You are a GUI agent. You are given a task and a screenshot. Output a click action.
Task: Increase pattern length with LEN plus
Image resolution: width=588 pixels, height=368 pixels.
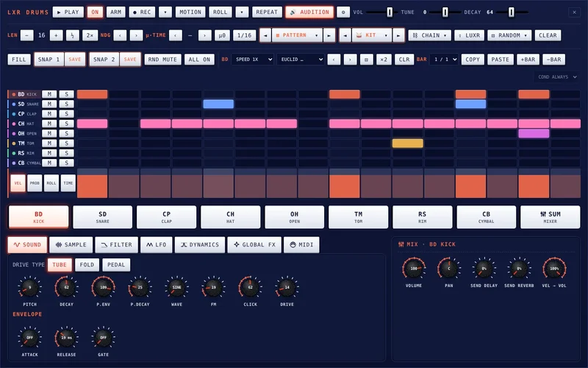click(x=57, y=35)
